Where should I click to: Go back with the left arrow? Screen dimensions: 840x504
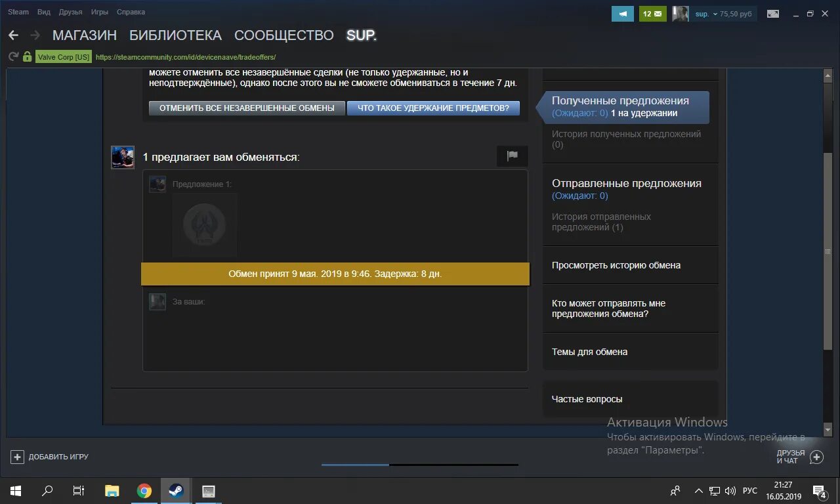click(x=13, y=35)
